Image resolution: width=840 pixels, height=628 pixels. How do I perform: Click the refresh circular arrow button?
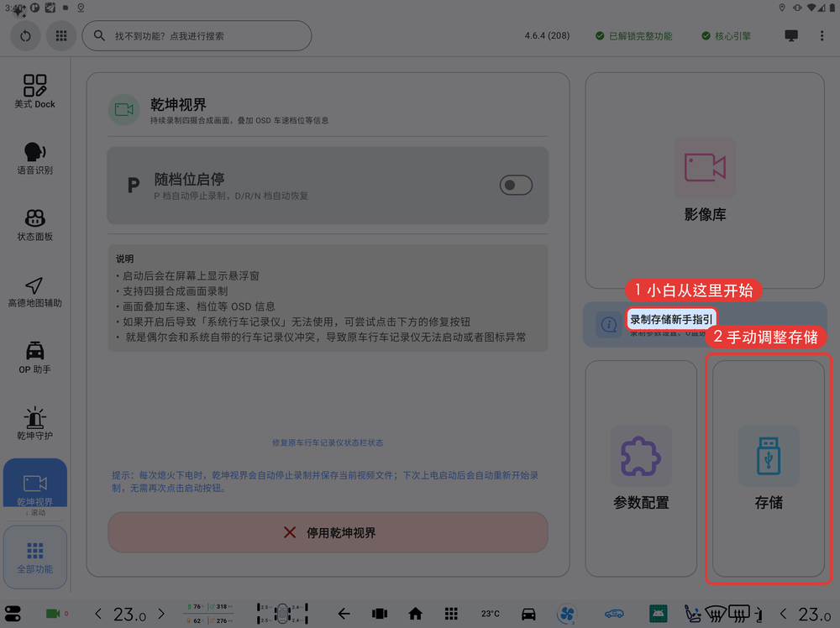point(25,36)
